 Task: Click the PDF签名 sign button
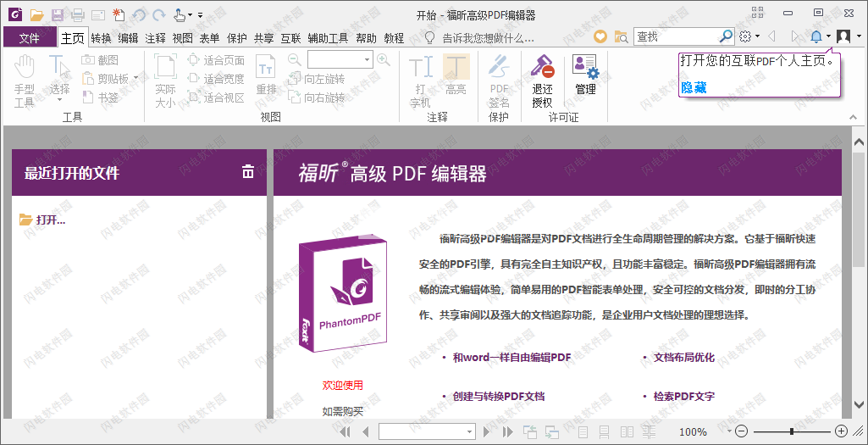click(x=499, y=81)
